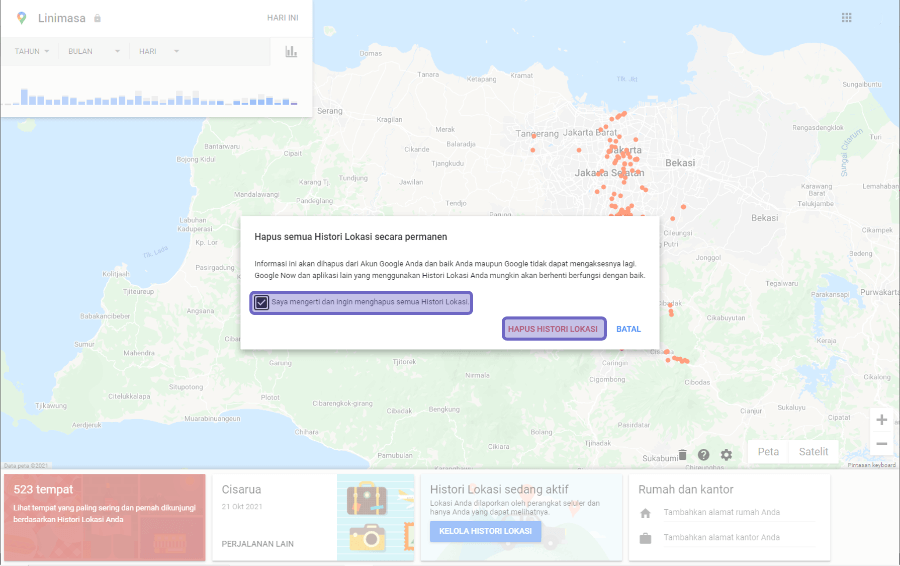The image size is (900, 566).
Task: Uncheck the Saya mengerti confirmation checkbox
Action: [261, 303]
